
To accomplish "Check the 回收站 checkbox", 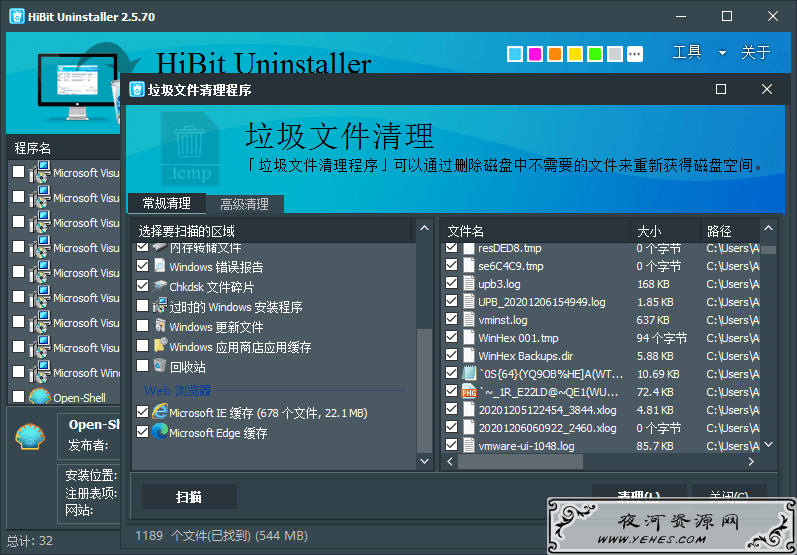I will coord(142,365).
